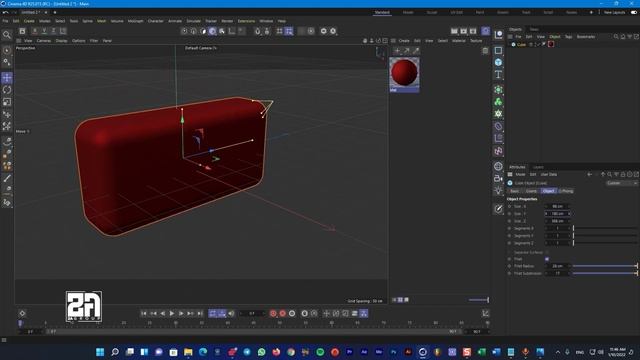
Task: Open Edit Render Settings gear icon
Action: 473,31
